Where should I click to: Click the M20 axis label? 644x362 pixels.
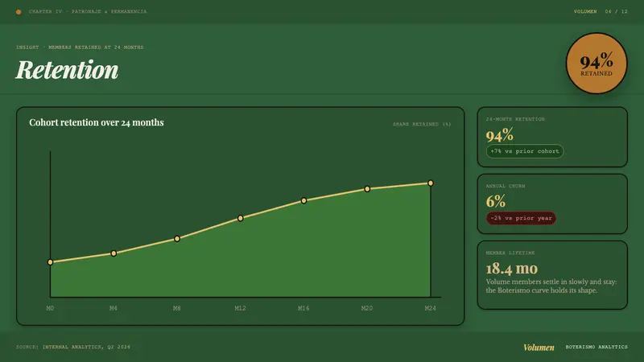click(367, 308)
